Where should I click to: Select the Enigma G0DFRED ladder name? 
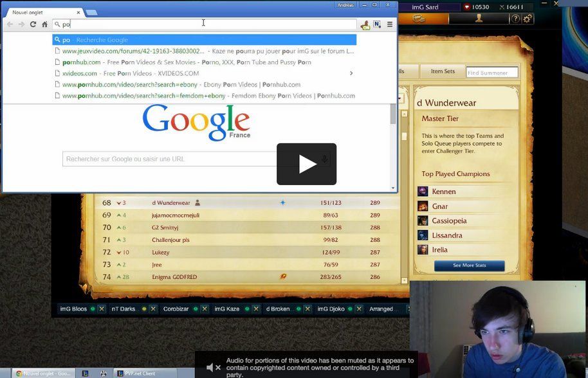(x=174, y=277)
